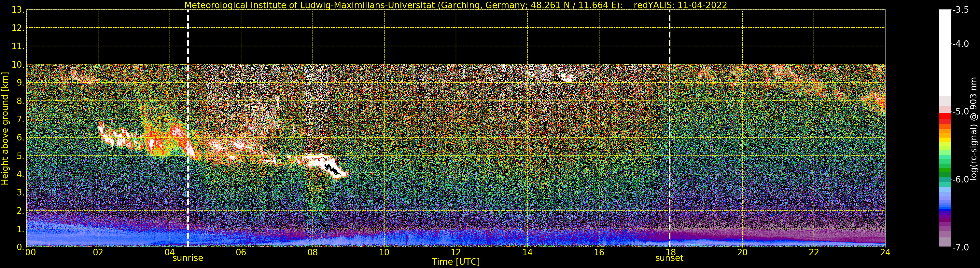
Task: Click the white dashed sunset marker line
Action: 670,128
